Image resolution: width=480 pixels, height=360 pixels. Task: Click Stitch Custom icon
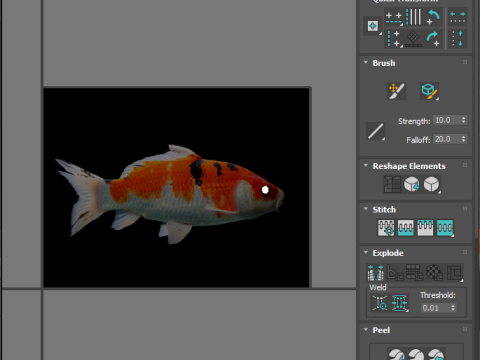coord(445,228)
